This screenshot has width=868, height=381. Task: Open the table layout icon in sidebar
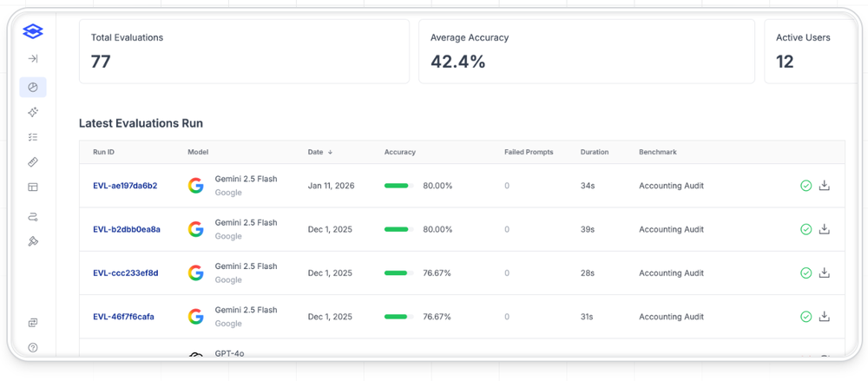pyautogui.click(x=33, y=187)
